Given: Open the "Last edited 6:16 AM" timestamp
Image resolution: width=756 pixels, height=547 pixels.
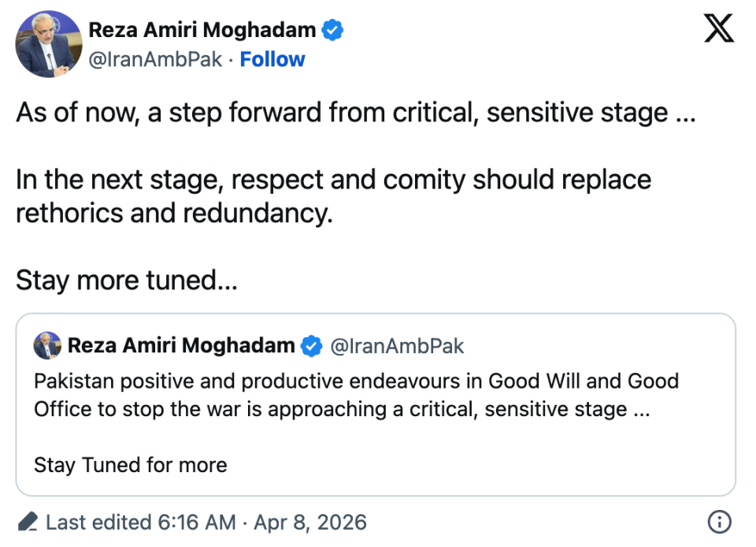Looking at the screenshot, I should (x=141, y=522).
